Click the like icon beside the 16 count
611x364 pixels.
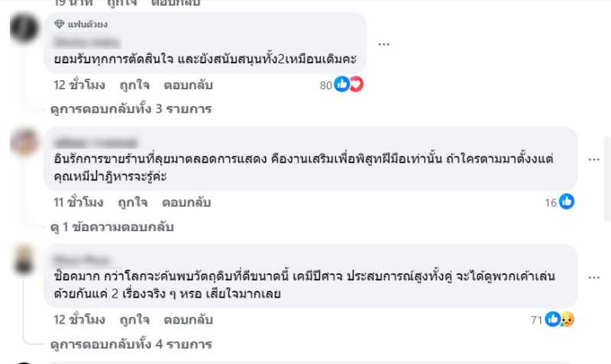[567, 202]
